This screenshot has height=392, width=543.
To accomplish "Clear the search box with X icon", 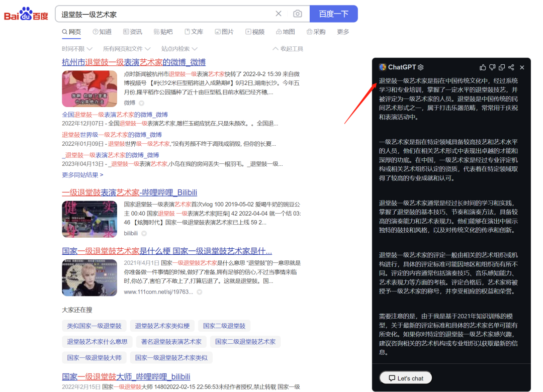I will coord(279,14).
